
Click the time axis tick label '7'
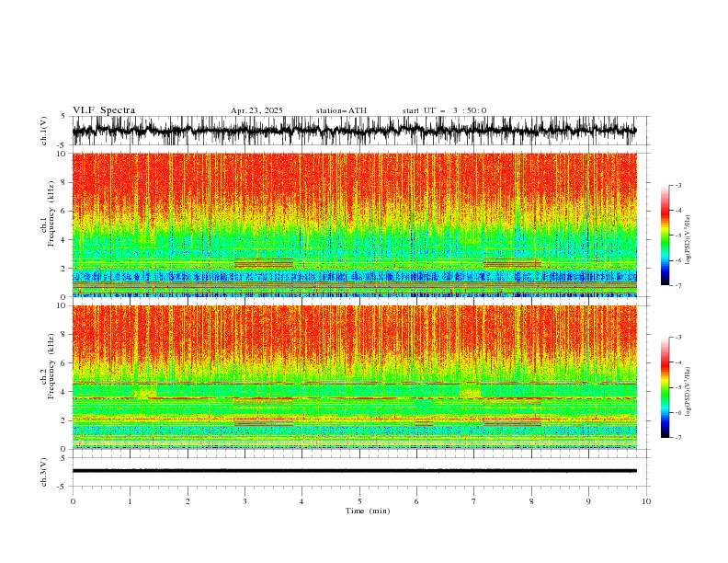pyautogui.click(x=474, y=501)
